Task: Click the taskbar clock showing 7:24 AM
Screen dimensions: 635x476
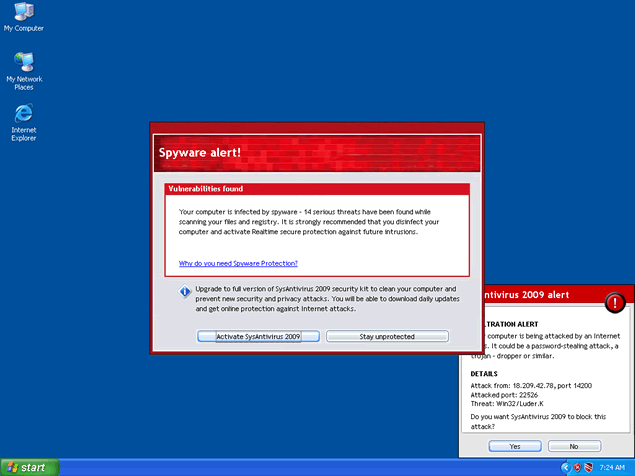Action: (x=612, y=467)
